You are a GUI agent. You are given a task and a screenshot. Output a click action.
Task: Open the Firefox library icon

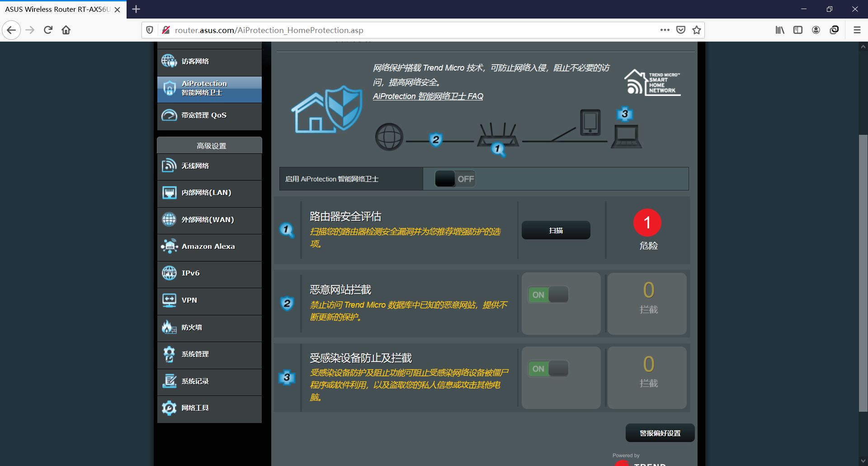coord(780,30)
